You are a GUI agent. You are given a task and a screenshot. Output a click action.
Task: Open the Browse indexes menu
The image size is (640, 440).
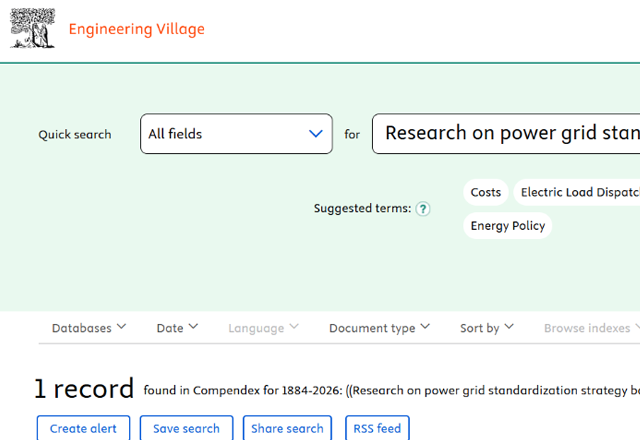pos(592,328)
